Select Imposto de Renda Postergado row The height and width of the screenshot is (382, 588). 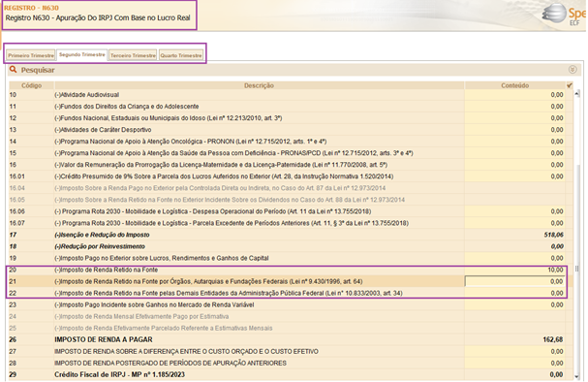[170, 363]
